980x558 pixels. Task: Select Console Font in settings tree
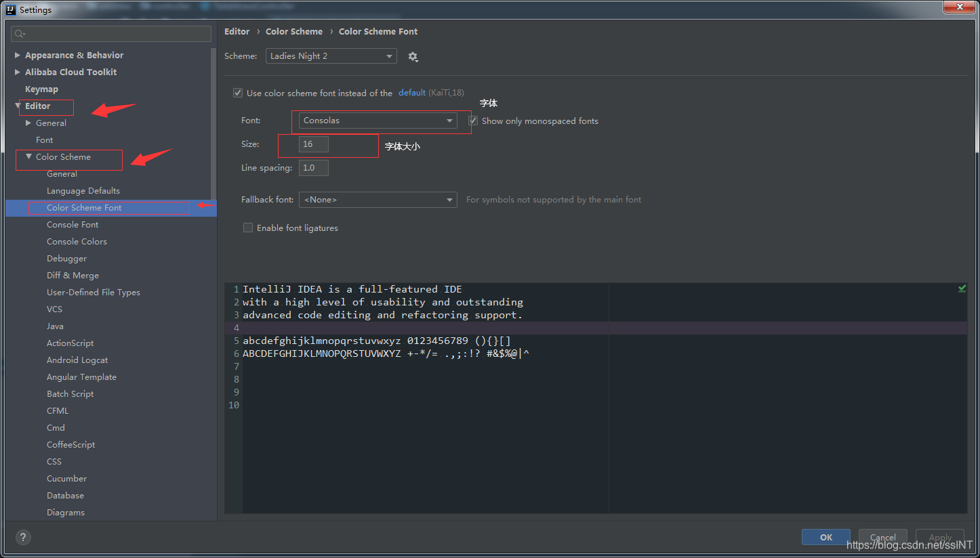pyautogui.click(x=73, y=224)
